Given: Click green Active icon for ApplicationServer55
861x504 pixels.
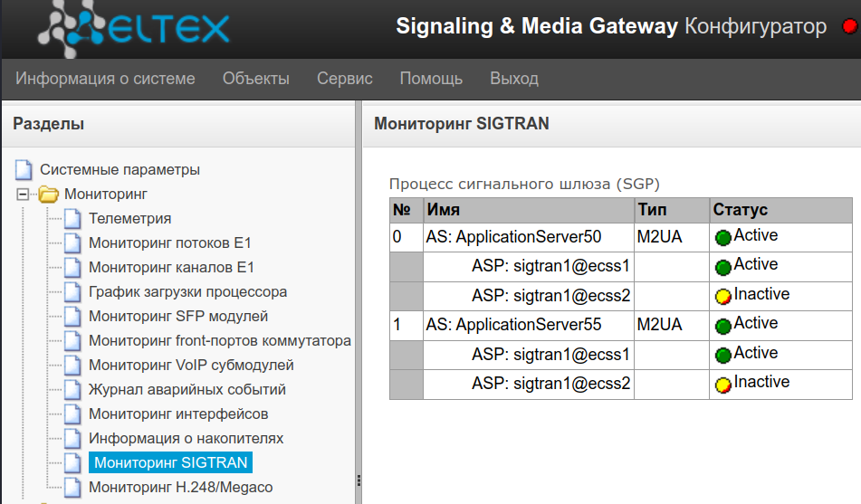Looking at the screenshot, I should click(x=722, y=326).
